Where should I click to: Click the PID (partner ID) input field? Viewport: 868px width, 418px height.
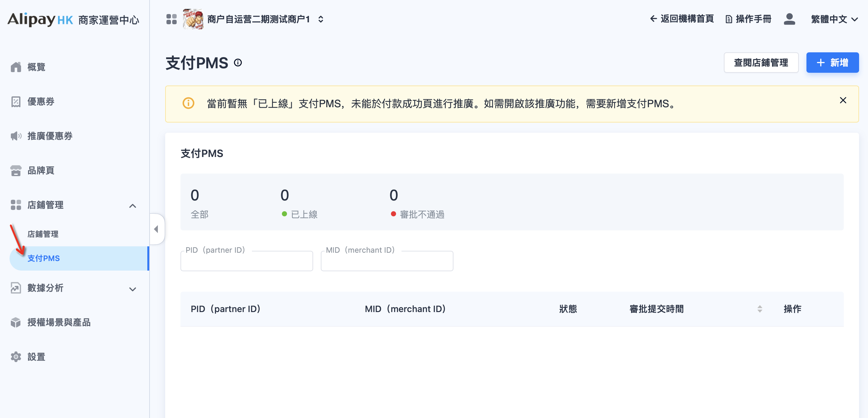[x=246, y=261]
